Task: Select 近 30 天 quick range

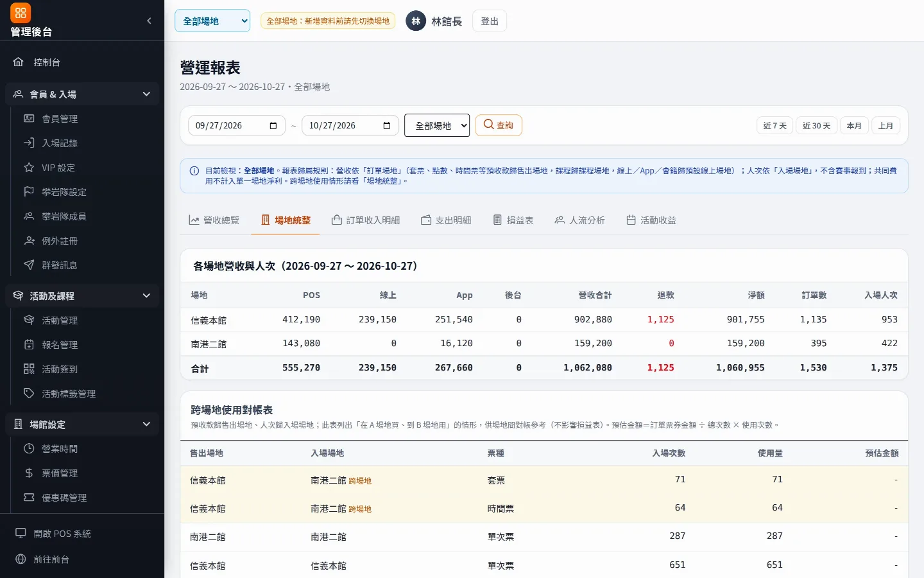Action: coord(816,126)
